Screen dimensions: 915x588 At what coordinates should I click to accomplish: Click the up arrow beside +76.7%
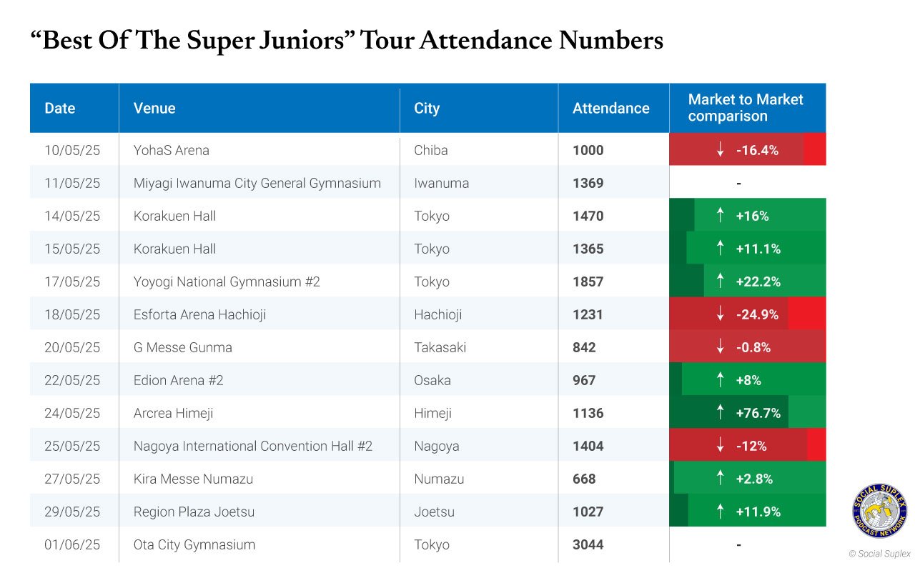[721, 413]
